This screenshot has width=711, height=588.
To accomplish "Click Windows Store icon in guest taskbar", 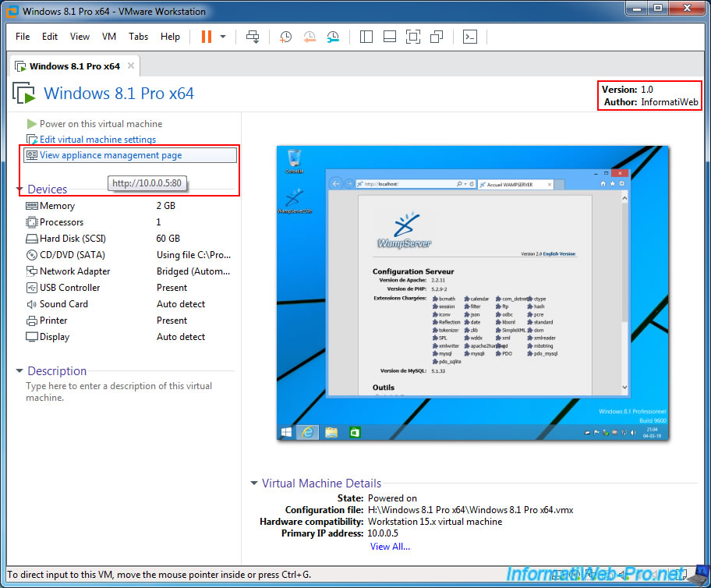I will (355, 432).
